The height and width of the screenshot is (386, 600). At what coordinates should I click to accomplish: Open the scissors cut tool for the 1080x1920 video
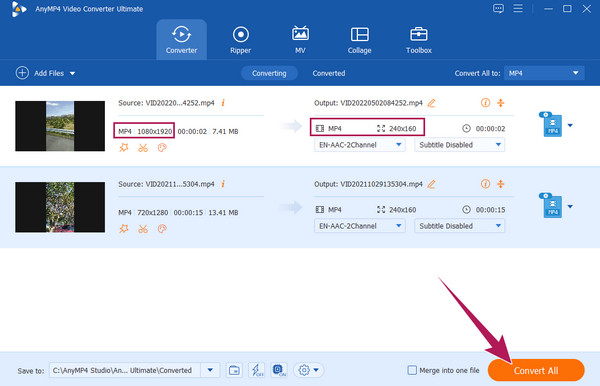[x=143, y=148]
